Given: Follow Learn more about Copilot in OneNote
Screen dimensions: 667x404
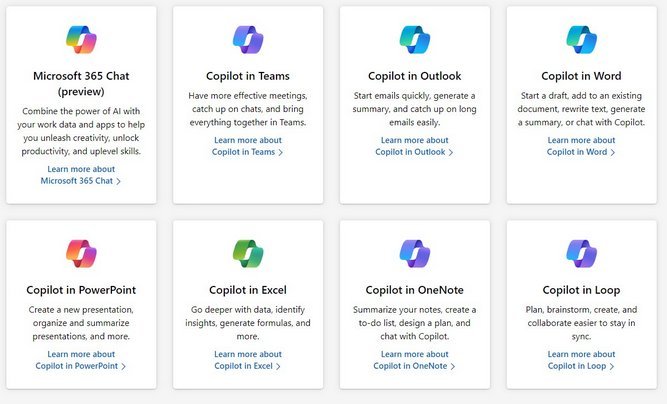Looking at the screenshot, I should 414,360.
